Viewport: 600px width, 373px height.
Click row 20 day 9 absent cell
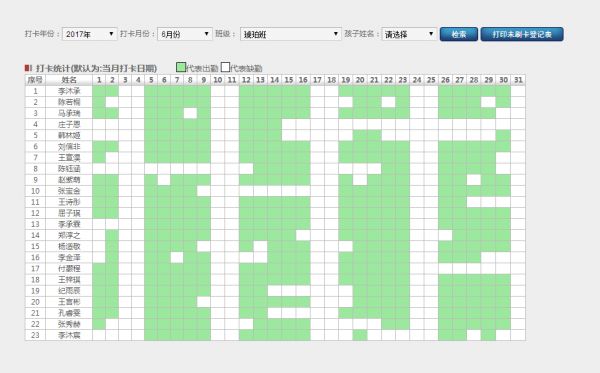point(204,302)
